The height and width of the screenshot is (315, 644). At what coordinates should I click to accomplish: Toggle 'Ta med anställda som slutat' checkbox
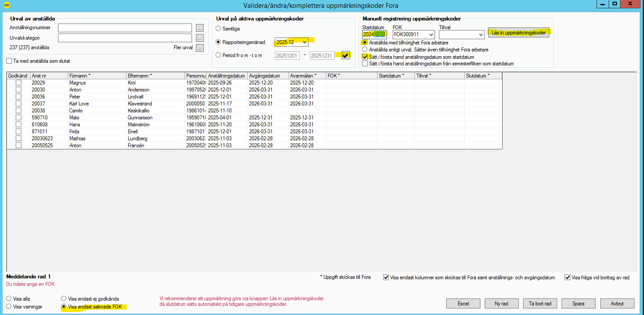coord(9,61)
